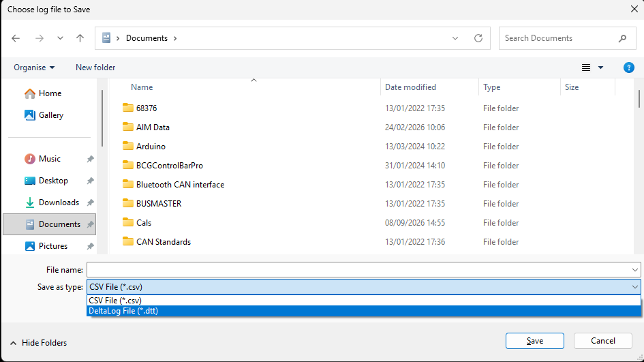This screenshot has height=362, width=644.
Task: Click the 24/02/2026 10:06 date cell
Action: 415,127
